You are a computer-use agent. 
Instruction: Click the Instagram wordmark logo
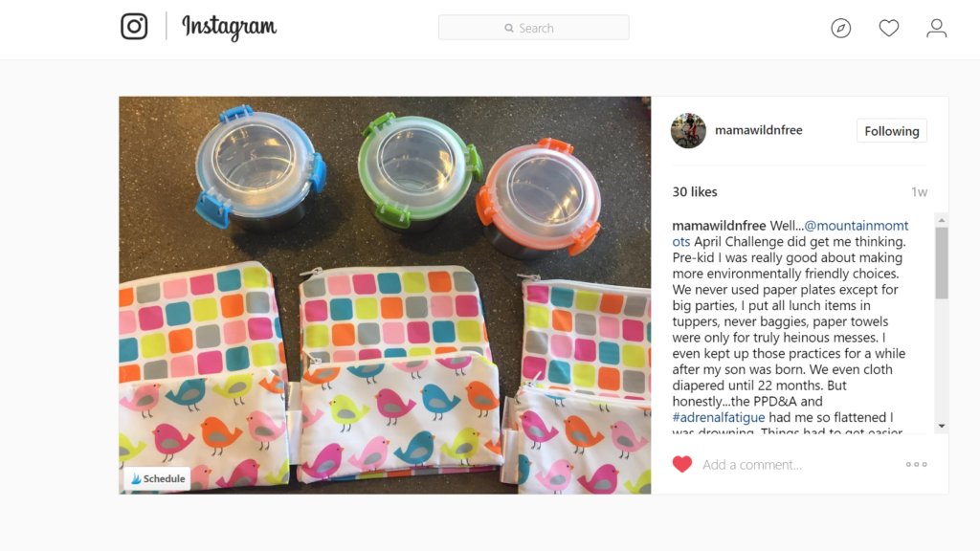click(229, 28)
